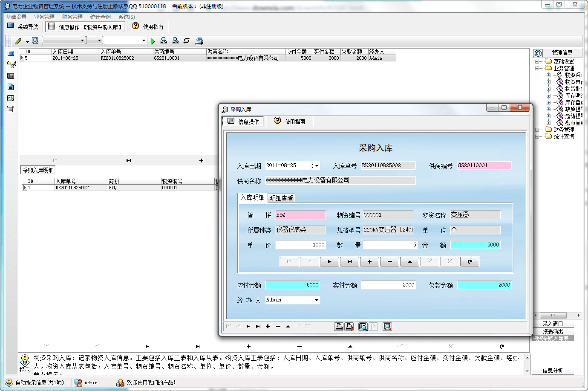The image size is (588, 391).
Task: Click the refresh button in 入库明细 navigator
Action: (470, 262)
